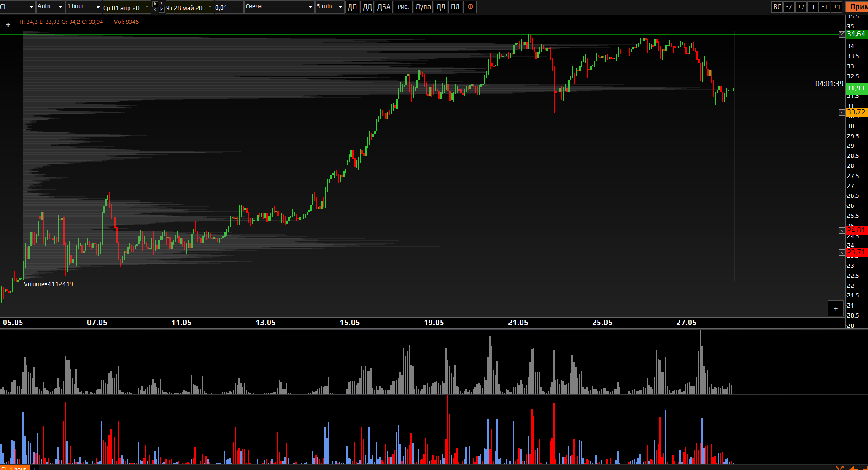868x470 pixels.
Task: Click the orange Ф button
Action: [470, 7]
